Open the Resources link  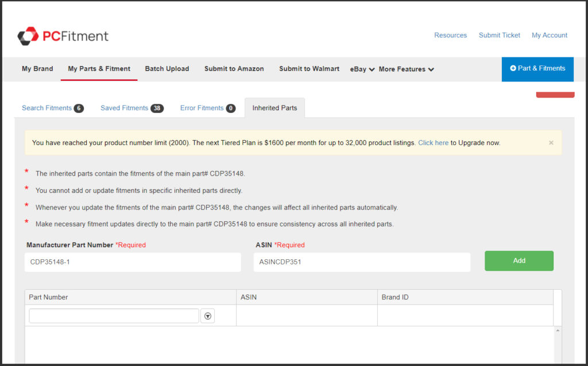(x=450, y=36)
